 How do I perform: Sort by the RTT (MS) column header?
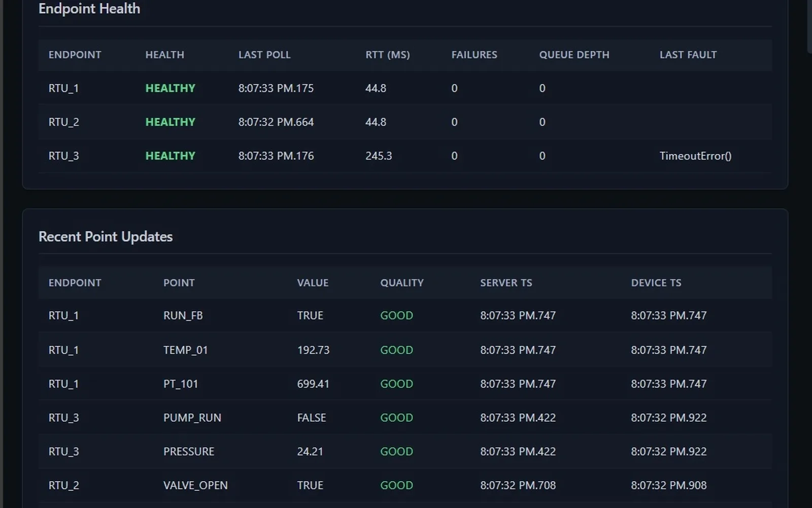(x=388, y=55)
